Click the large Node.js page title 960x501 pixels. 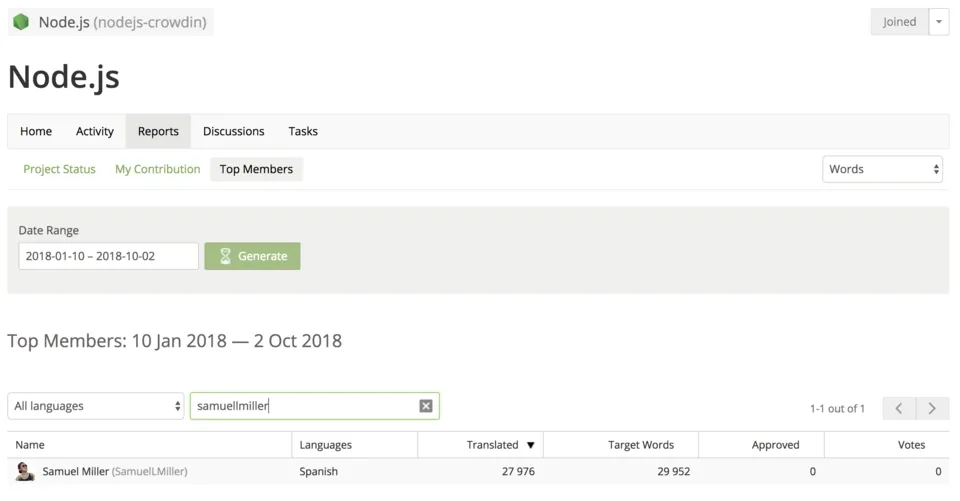click(x=64, y=77)
